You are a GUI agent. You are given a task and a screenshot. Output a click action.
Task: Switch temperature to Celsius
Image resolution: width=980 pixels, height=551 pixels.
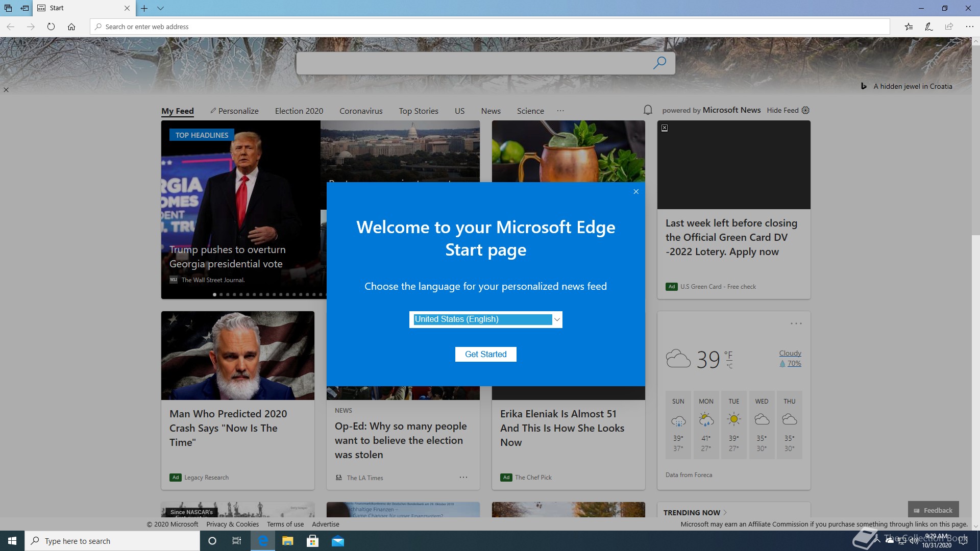coord(730,366)
